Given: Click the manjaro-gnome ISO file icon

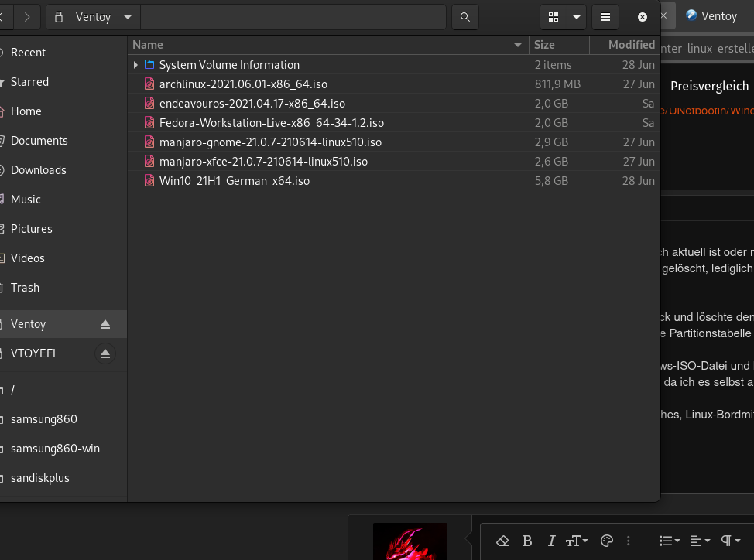Looking at the screenshot, I should click(x=149, y=142).
